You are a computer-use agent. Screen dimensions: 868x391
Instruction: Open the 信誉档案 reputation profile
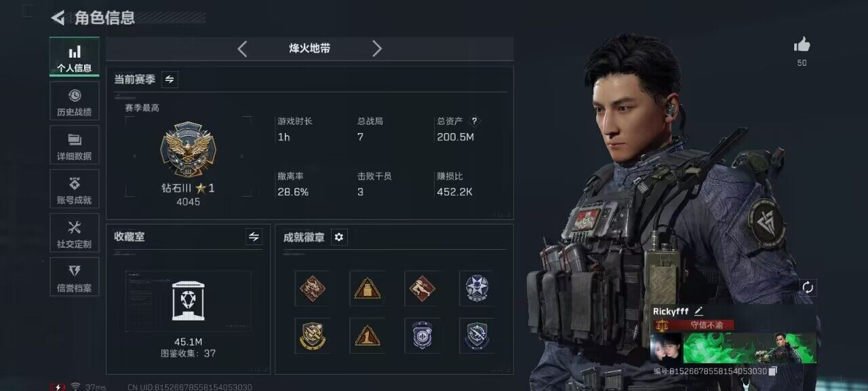tap(75, 277)
